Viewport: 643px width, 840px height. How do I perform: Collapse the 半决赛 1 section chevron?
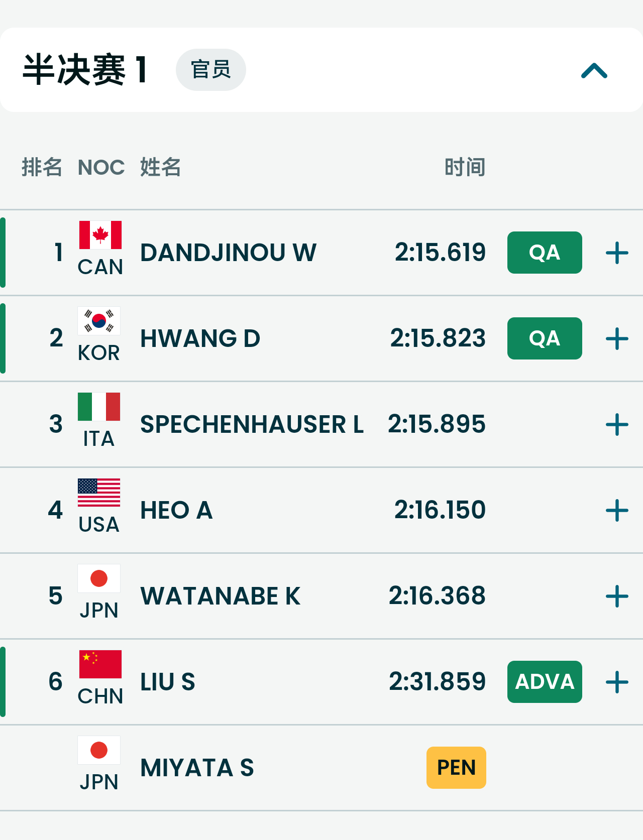[594, 70]
